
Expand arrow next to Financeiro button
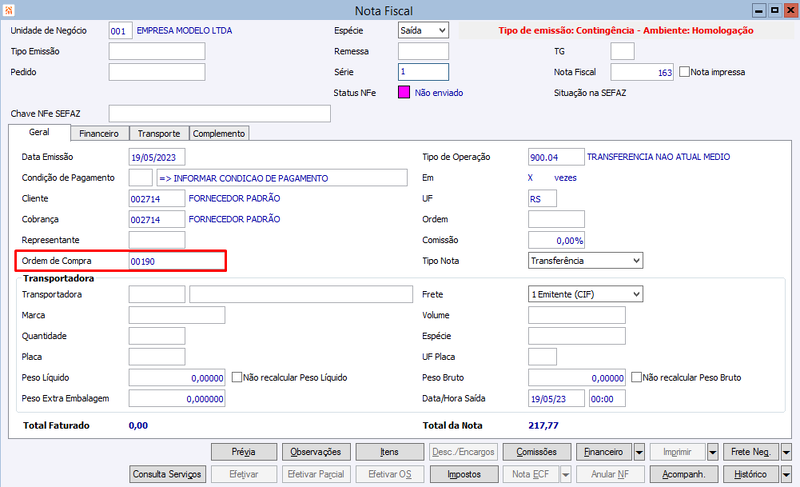639,452
